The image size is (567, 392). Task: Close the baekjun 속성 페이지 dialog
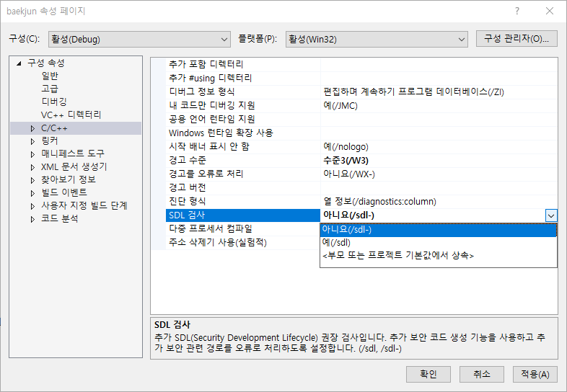tap(550, 12)
